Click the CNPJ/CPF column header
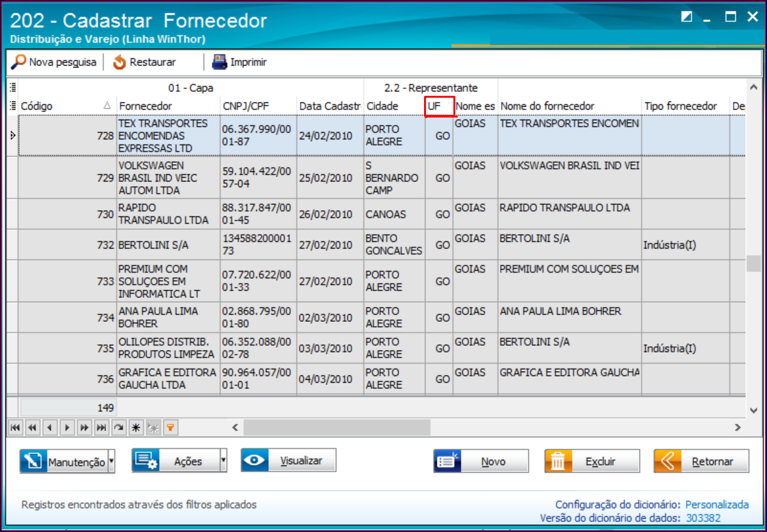Image resolution: width=767 pixels, height=532 pixels. click(x=259, y=105)
